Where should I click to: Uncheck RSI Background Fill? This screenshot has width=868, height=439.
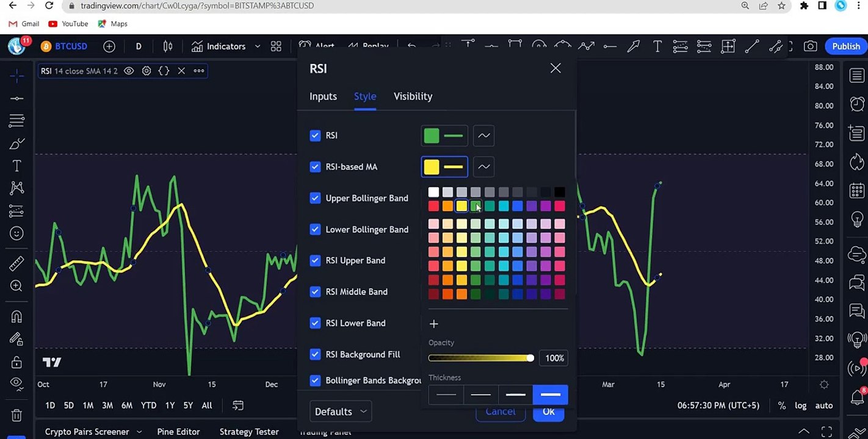tap(315, 354)
